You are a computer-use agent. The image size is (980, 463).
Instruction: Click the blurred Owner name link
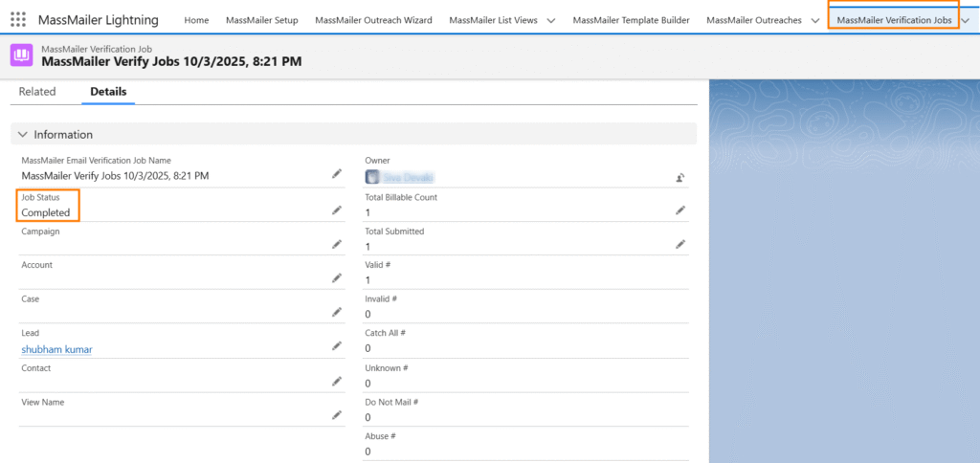(x=408, y=177)
